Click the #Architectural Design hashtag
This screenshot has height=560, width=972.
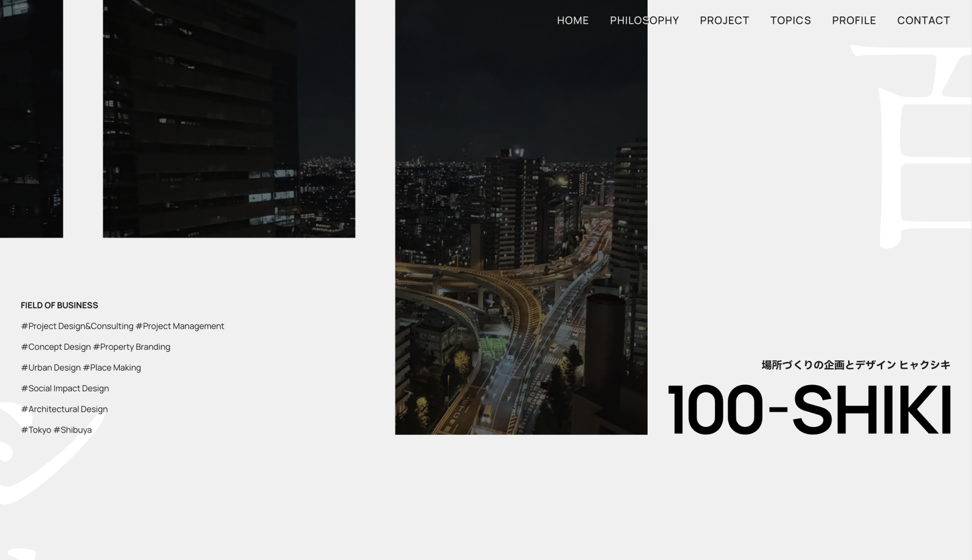(64, 409)
